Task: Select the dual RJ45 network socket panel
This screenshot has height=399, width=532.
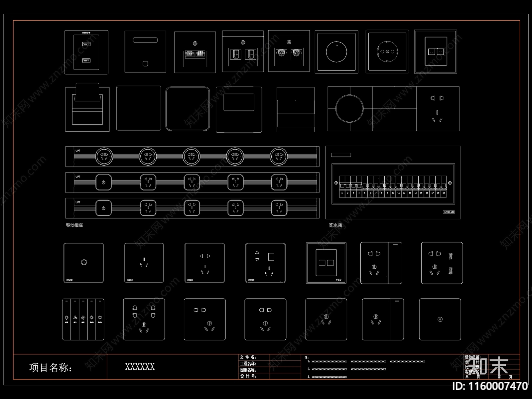Action: 195,52
